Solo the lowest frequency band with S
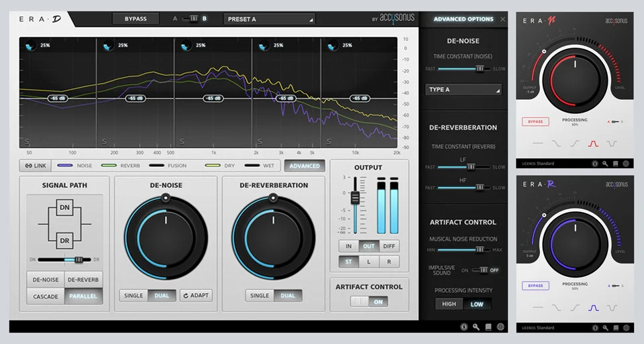This screenshot has width=644, height=344. tap(27, 141)
